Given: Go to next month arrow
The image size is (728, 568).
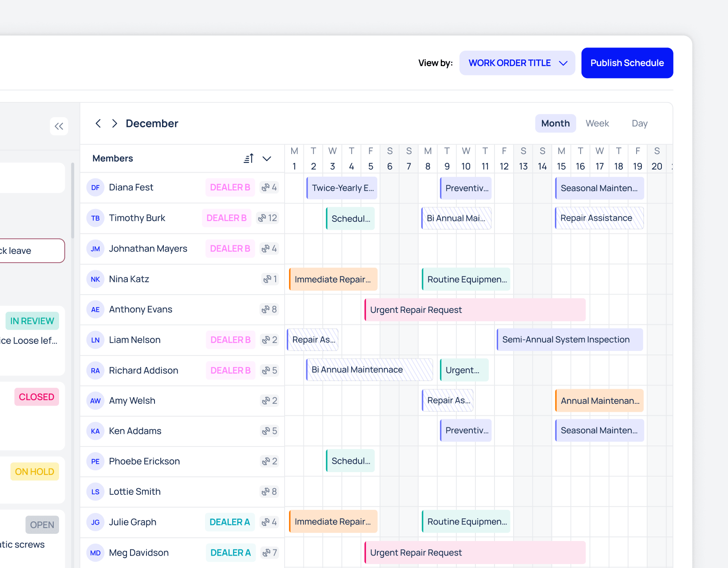Looking at the screenshot, I should [x=115, y=123].
